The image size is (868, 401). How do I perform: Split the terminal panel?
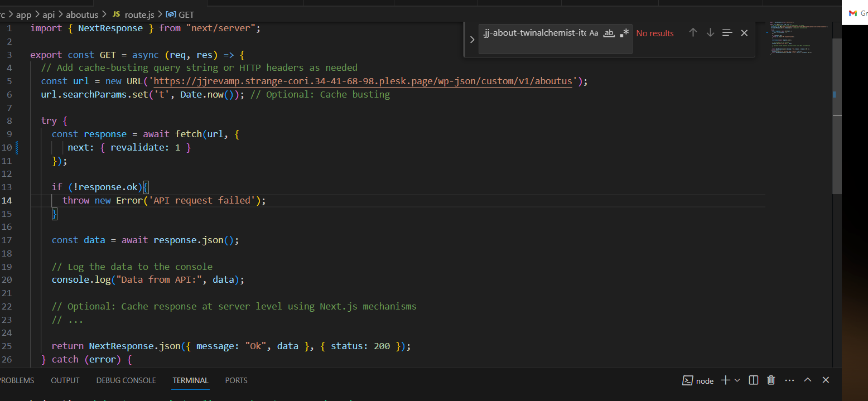pos(754,380)
